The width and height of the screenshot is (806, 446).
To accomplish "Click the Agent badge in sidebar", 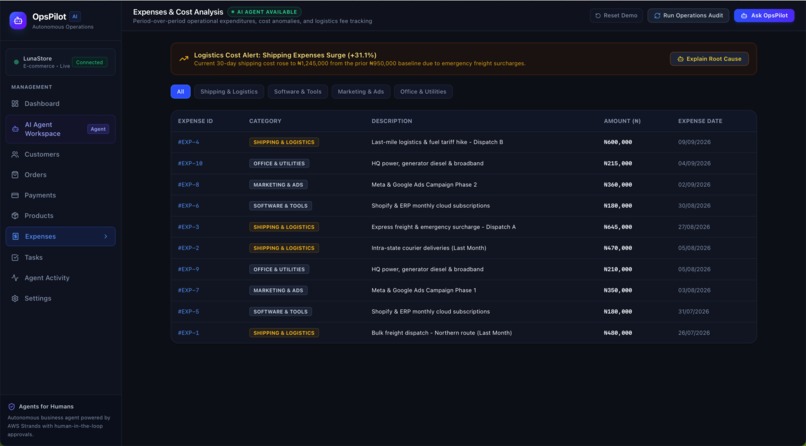I will pyautogui.click(x=98, y=129).
